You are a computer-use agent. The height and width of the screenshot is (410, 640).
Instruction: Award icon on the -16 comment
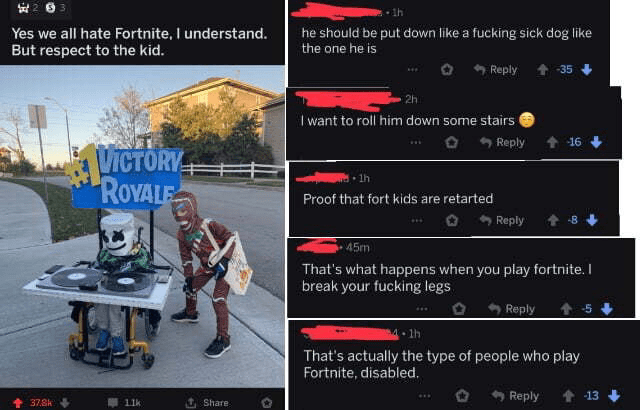point(451,142)
